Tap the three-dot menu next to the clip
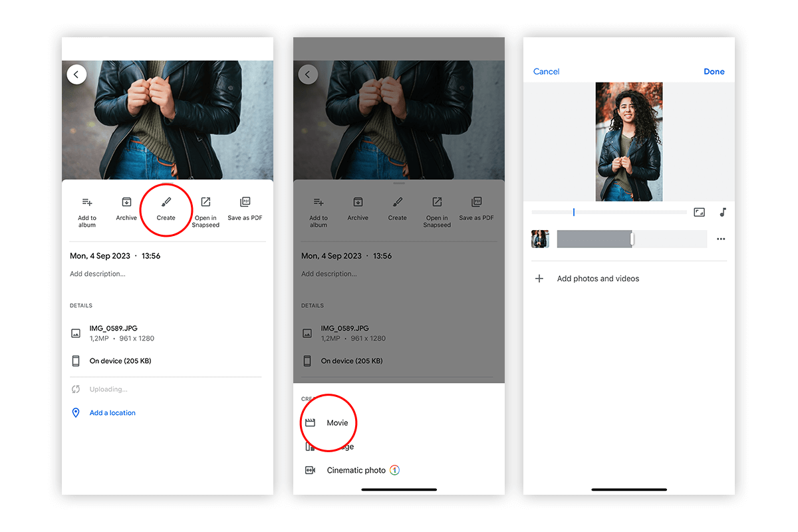 pos(721,239)
